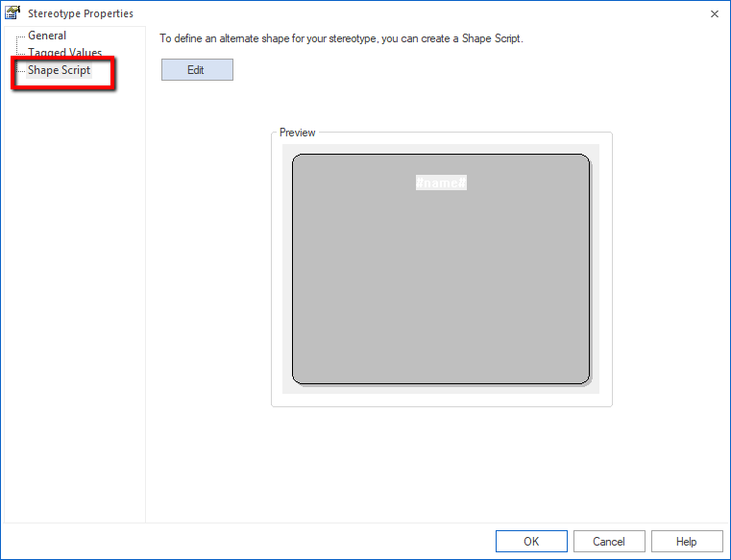Screen dimensions: 731x560
Task: Click the #name# label in the preview
Action: pyautogui.click(x=441, y=183)
